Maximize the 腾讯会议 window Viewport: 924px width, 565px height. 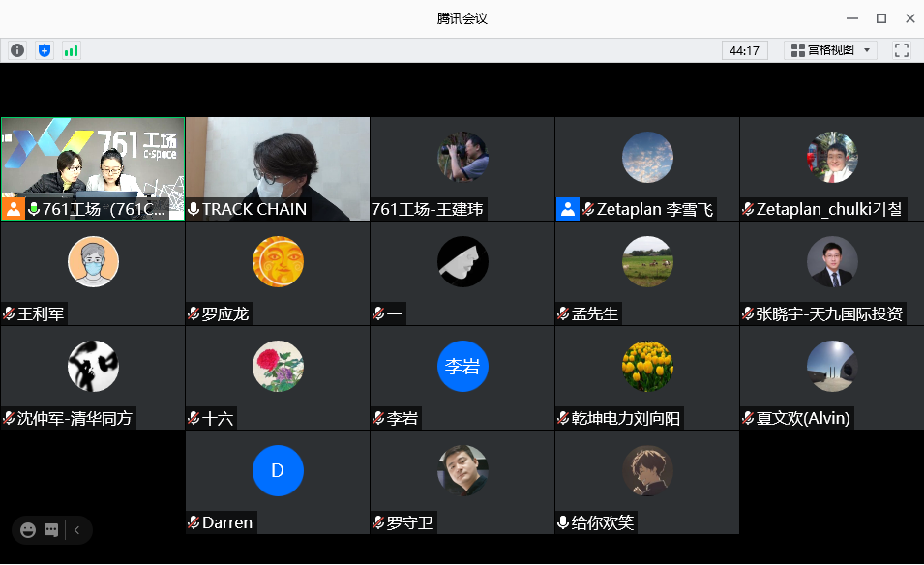tap(881, 18)
